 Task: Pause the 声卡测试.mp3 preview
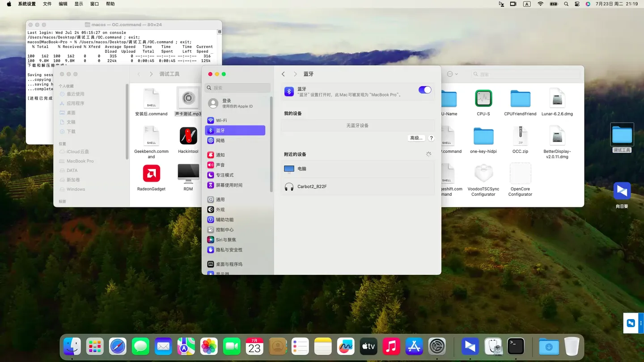[188, 98]
